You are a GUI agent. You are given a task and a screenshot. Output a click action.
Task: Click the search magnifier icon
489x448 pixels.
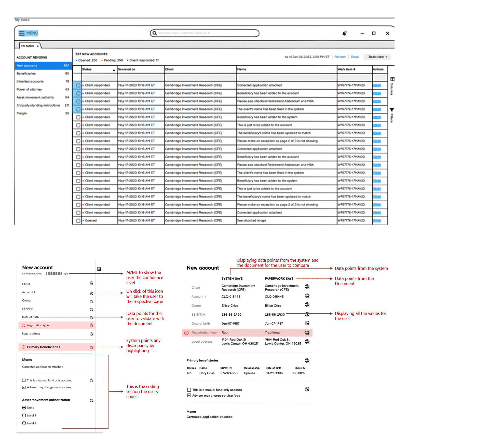[x=155, y=33]
